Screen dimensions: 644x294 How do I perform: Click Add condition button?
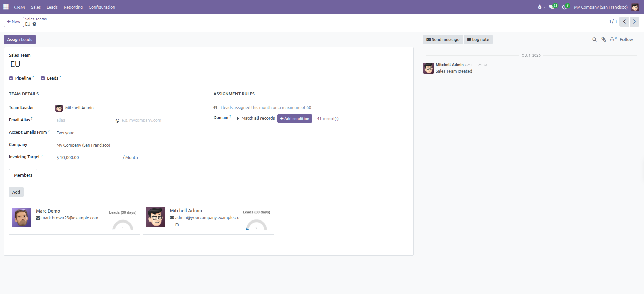click(x=295, y=119)
